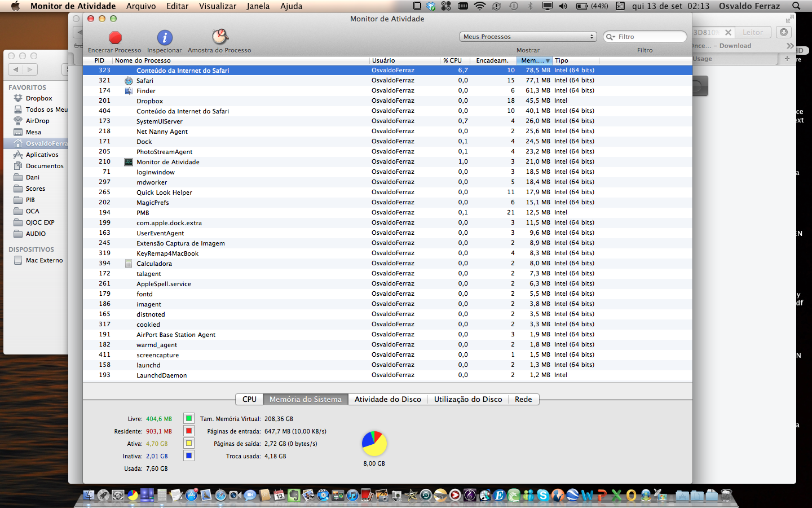
Task: Click the Filtro search field
Action: tap(645, 37)
